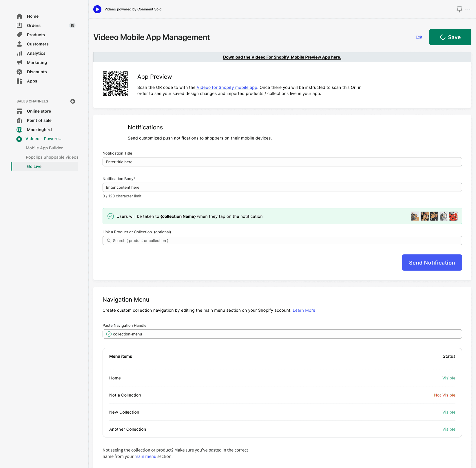
Task: Open Discounts in the sidebar
Action: click(37, 72)
